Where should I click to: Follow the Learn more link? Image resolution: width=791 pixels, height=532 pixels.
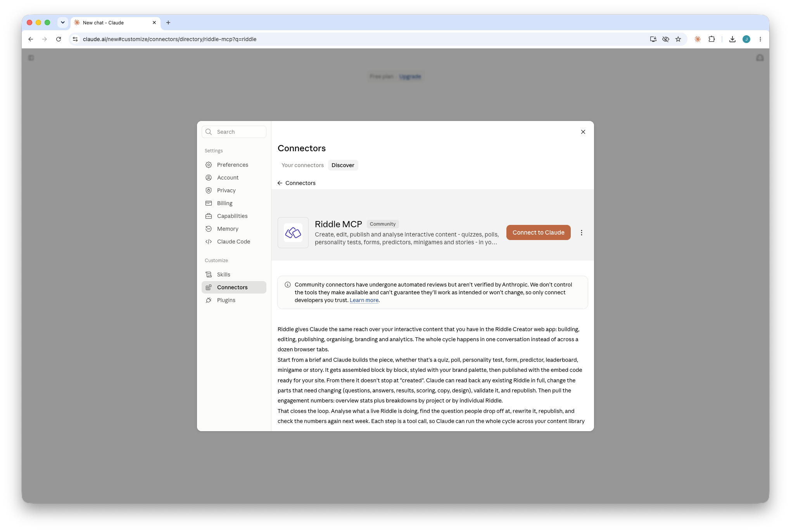(364, 300)
